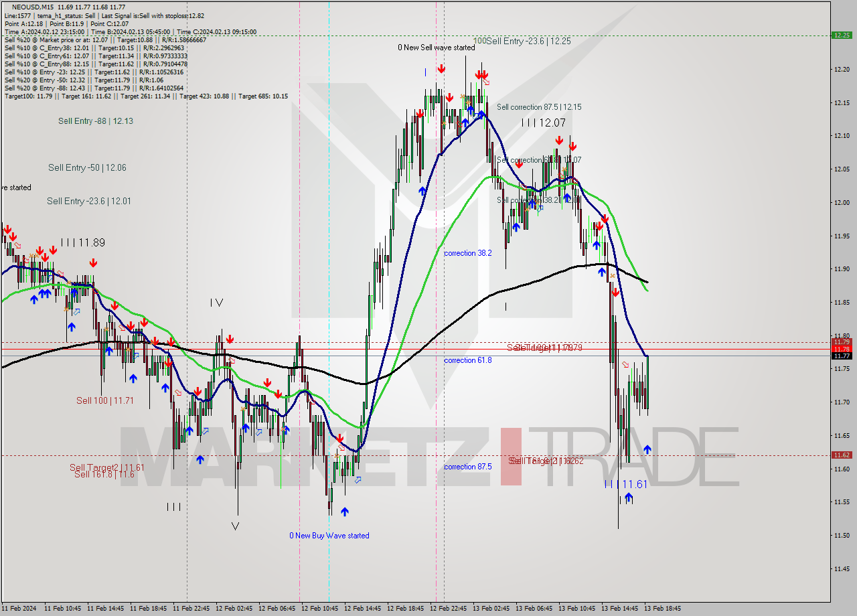
Task: Click the green 12.25 price tag on axis
Action: 842,35
